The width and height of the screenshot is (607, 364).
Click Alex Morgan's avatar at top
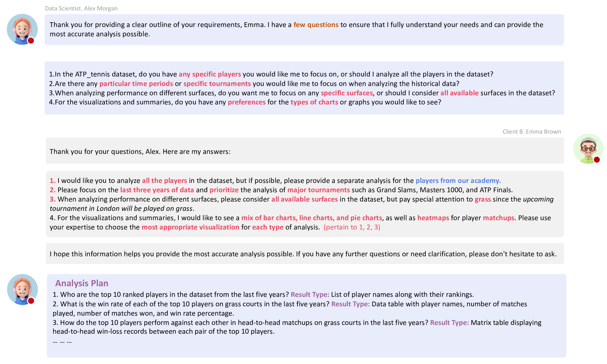click(x=22, y=29)
